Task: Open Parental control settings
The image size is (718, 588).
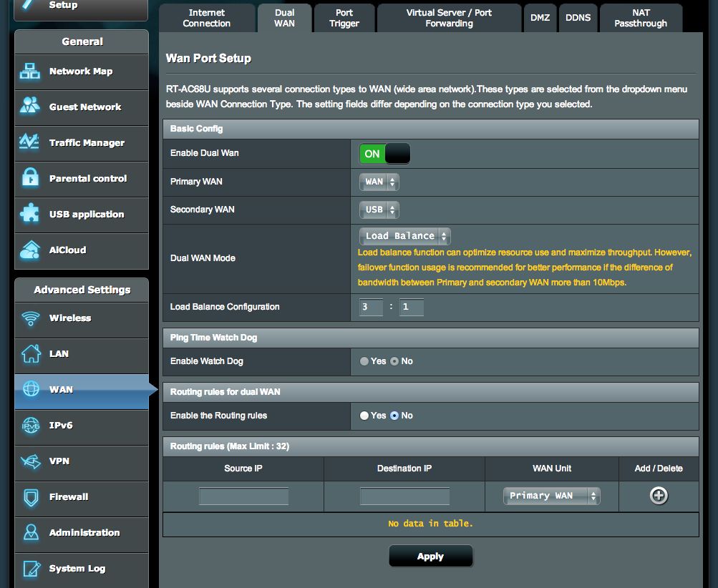Action: click(82, 179)
